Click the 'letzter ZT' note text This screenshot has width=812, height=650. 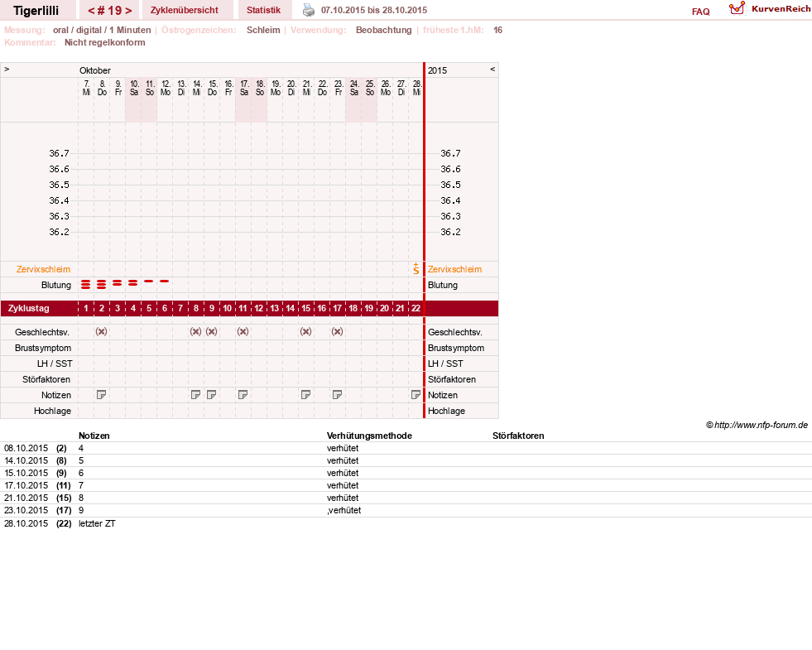pyautogui.click(x=97, y=523)
